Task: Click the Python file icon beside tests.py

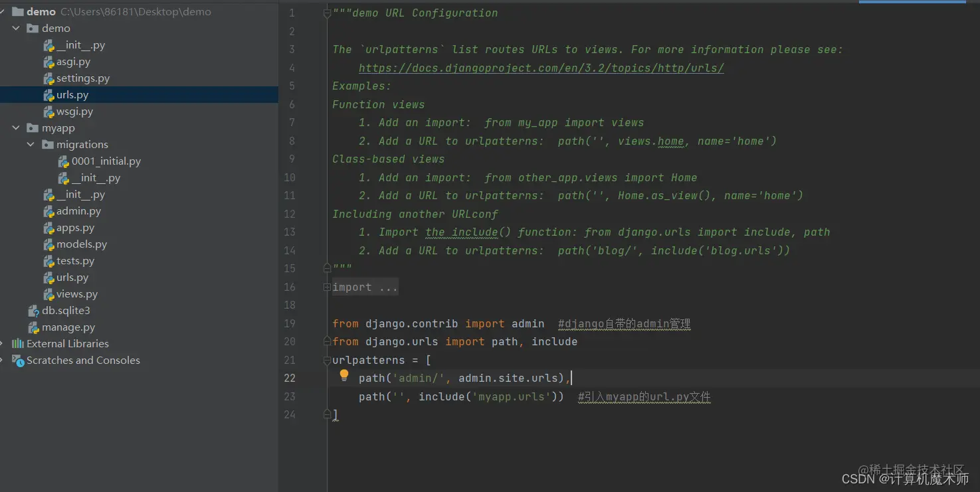Action: pyautogui.click(x=49, y=261)
